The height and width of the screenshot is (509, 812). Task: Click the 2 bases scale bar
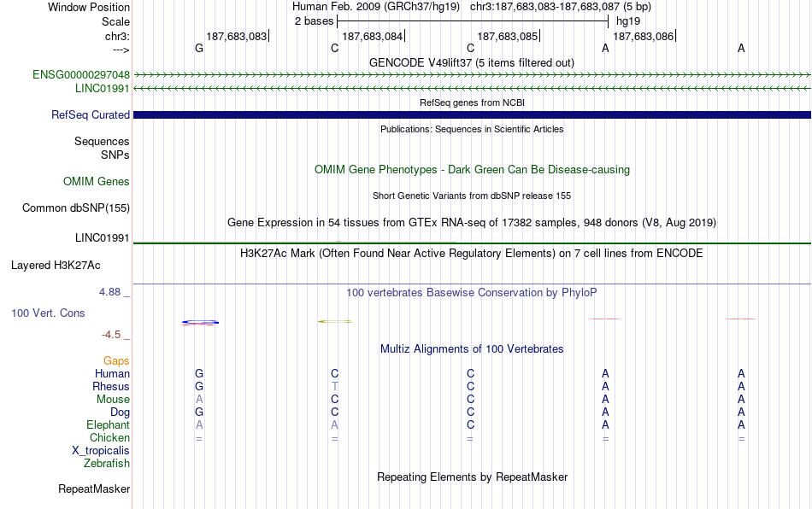(x=473, y=21)
